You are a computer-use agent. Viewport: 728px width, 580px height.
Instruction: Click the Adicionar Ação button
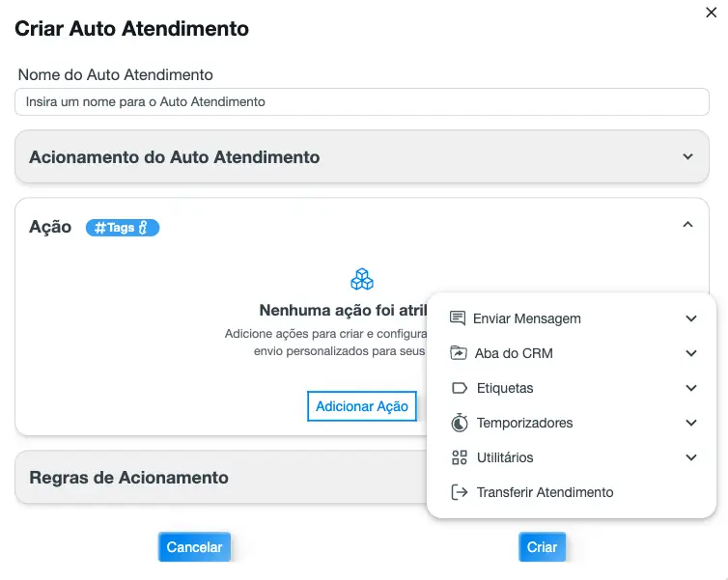362,406
